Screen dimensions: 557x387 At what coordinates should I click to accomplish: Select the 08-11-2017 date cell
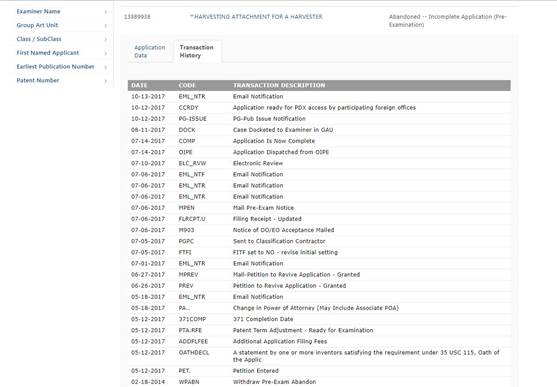pos(148,130)
